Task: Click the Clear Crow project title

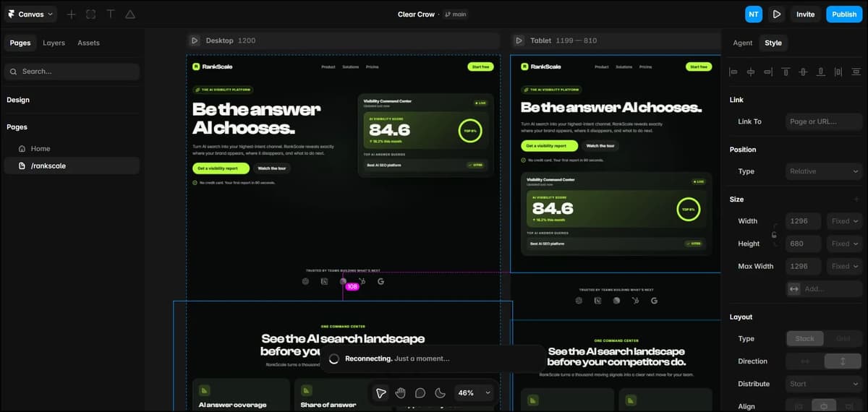Action: [x=416, y=14]
